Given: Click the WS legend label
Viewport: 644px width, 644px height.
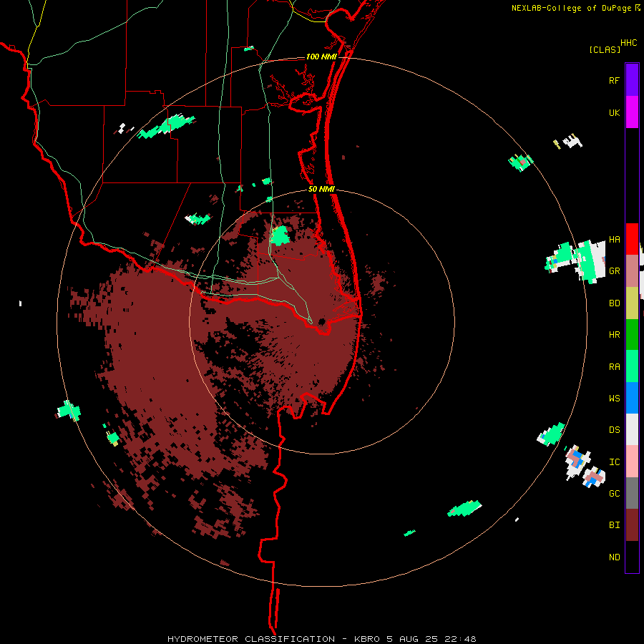Looking at the screenshot, I should (614, 399).
